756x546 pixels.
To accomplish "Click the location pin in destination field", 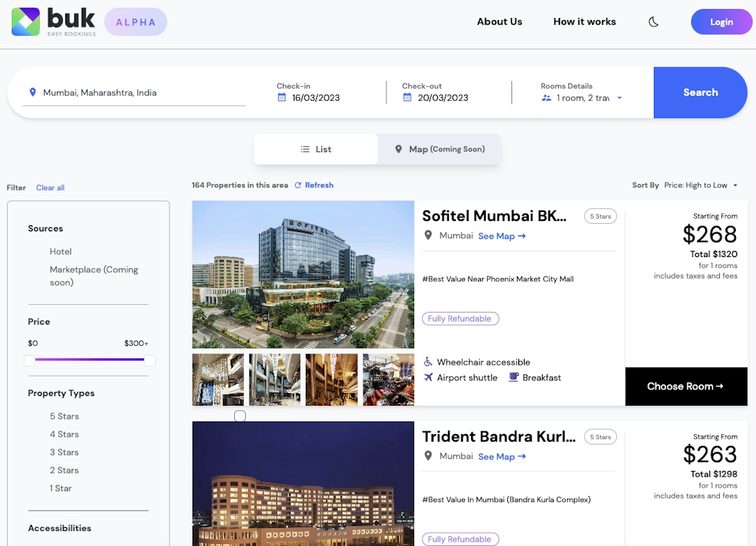I will point(33,92).
